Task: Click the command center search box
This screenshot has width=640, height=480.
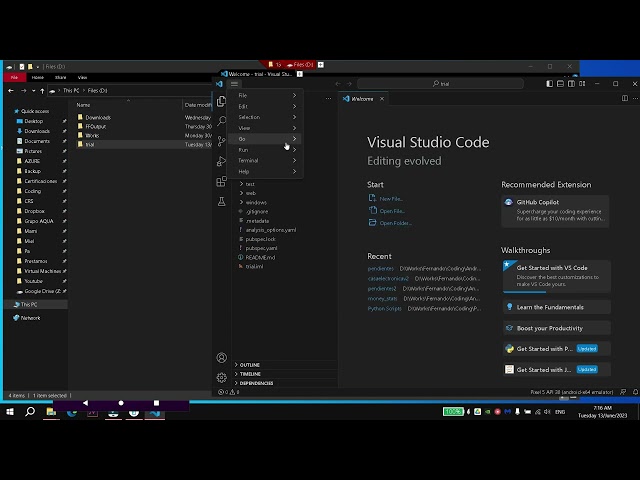Action: [x=440, y=84]
